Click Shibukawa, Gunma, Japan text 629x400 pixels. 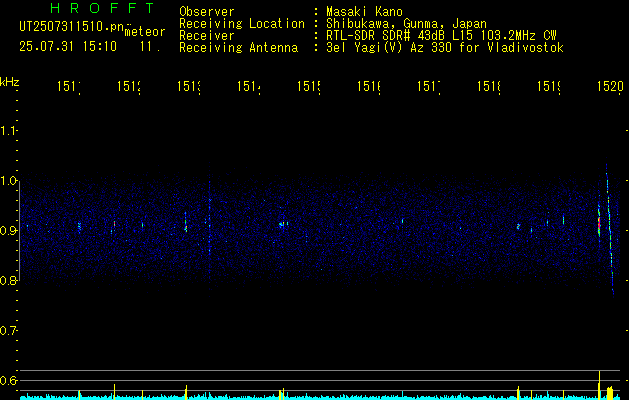point(406,24)
